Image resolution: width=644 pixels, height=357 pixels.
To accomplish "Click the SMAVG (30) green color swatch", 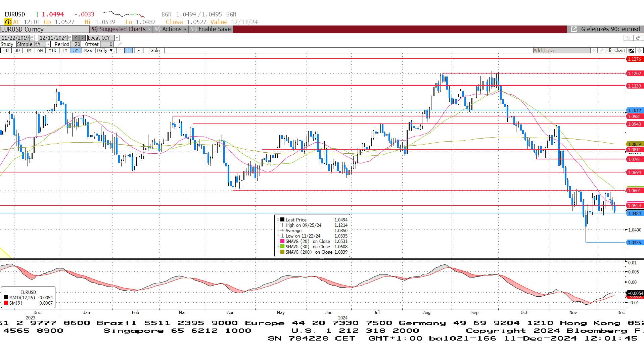I will pyautogui.click(x=282, y=247).
